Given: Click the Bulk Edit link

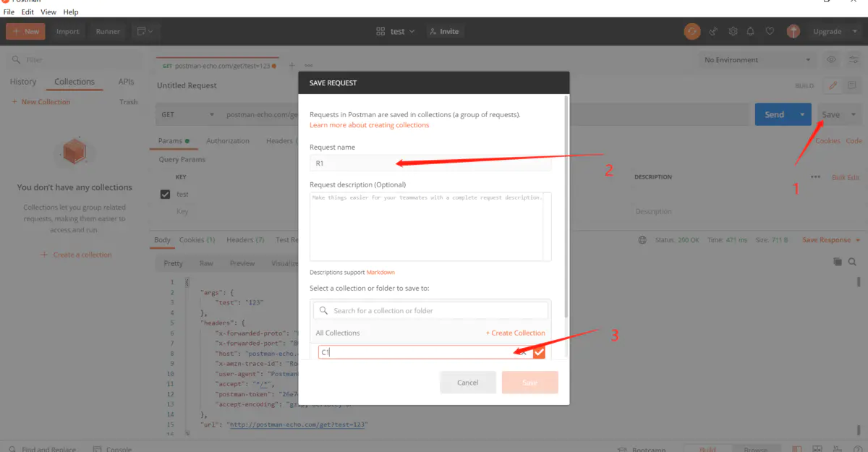Looking at the screenshot, I should click(846, 177).
